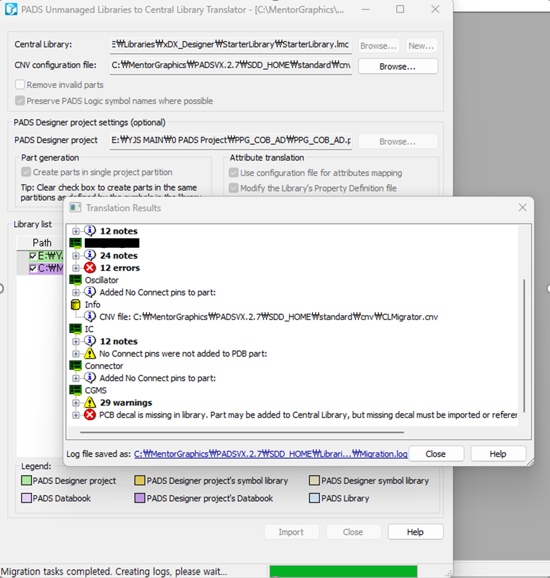Select the Connector library icon
The image size is (550, 578).
point(76,366)
